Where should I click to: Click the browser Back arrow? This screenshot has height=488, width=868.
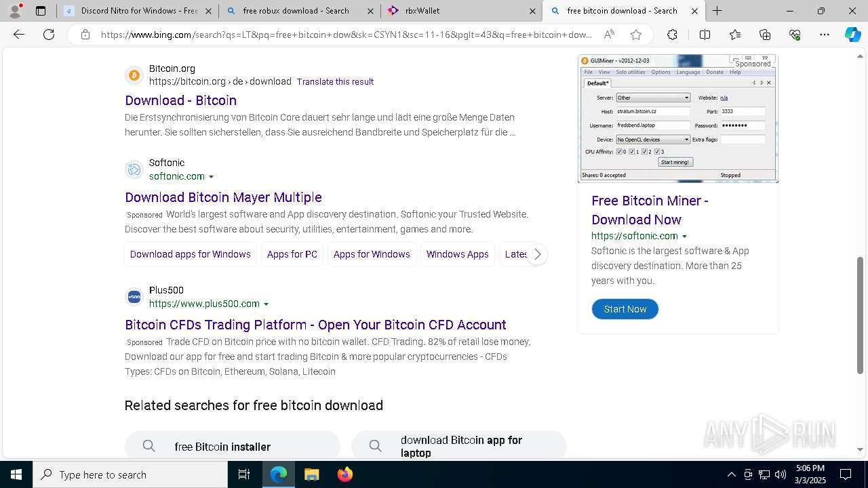pos(19,35)
